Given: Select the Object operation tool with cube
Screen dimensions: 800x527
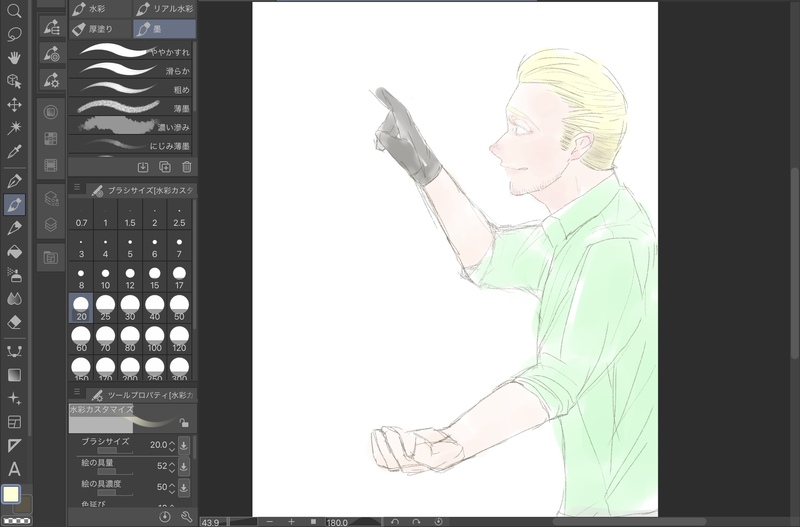Looking at the screenshot, I should click(14, 81).
